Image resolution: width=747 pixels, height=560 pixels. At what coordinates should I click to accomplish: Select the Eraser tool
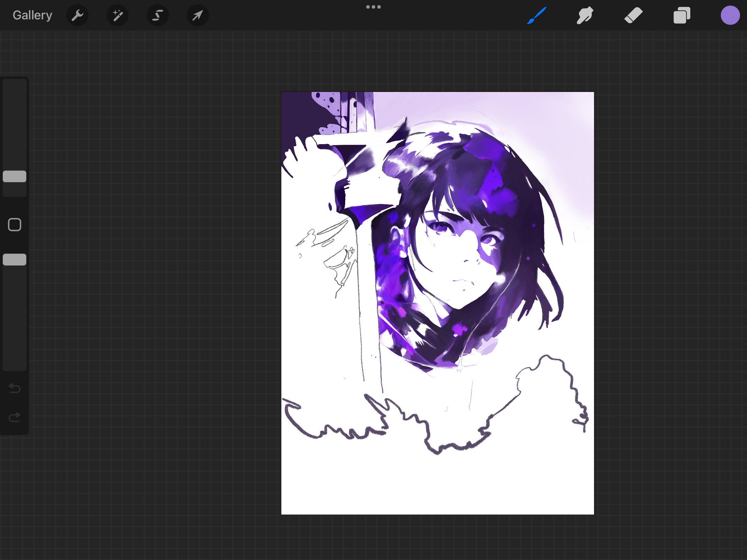633,15
